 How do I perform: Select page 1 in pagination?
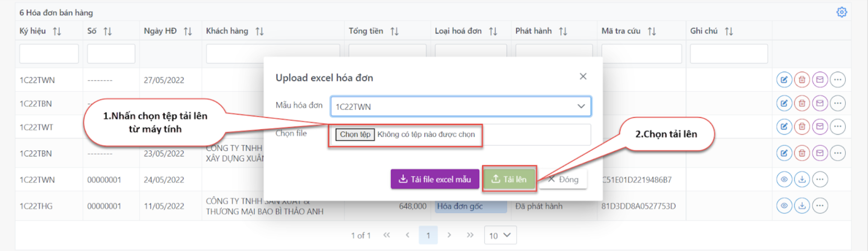(428, 235)
